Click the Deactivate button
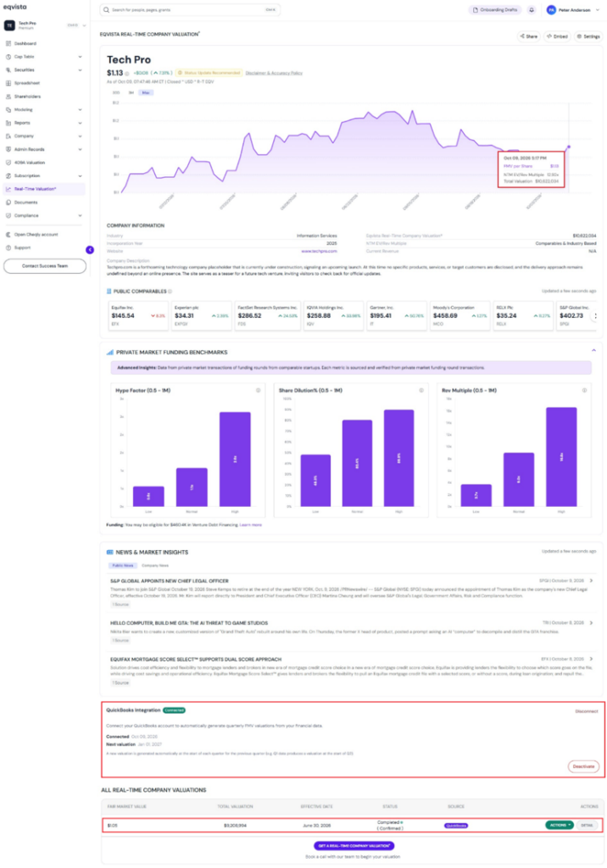 click(x=583, y=766)
